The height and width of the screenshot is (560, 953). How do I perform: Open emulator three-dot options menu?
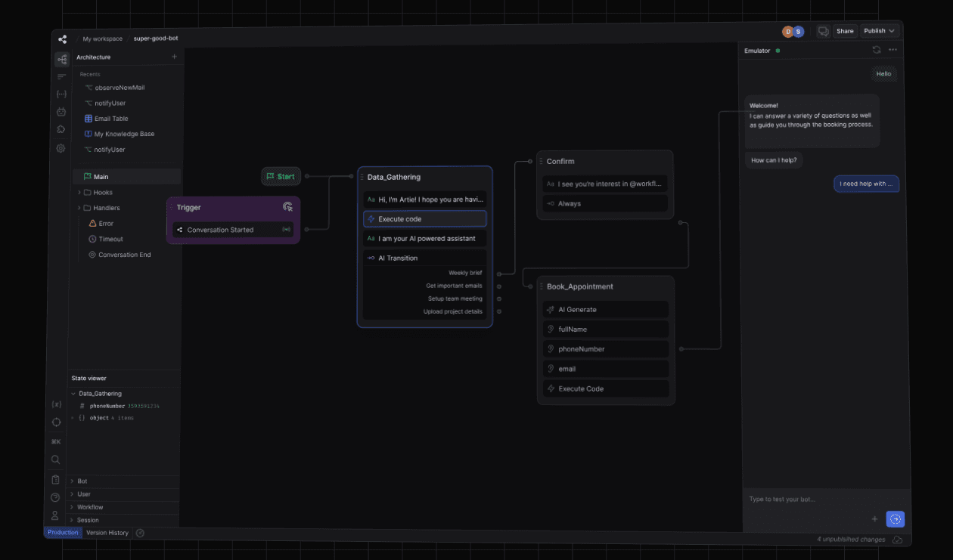click(x=893, y=50)
